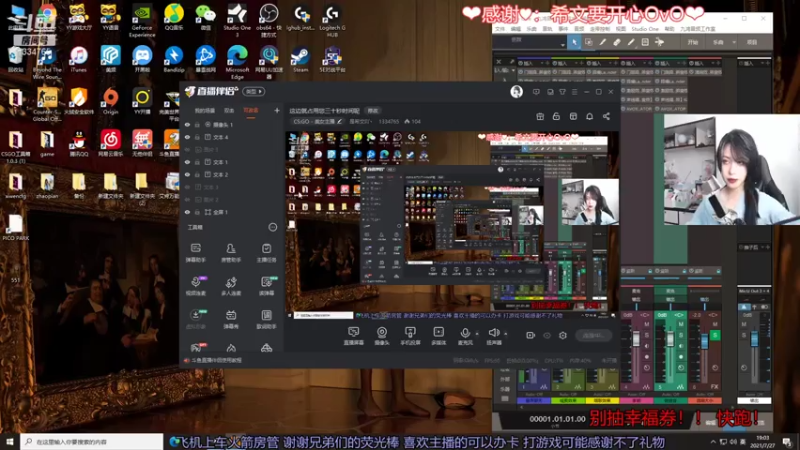Open toolbox more options circle button
This screenshot has height=450, width=800.
[x=273, y=227]
